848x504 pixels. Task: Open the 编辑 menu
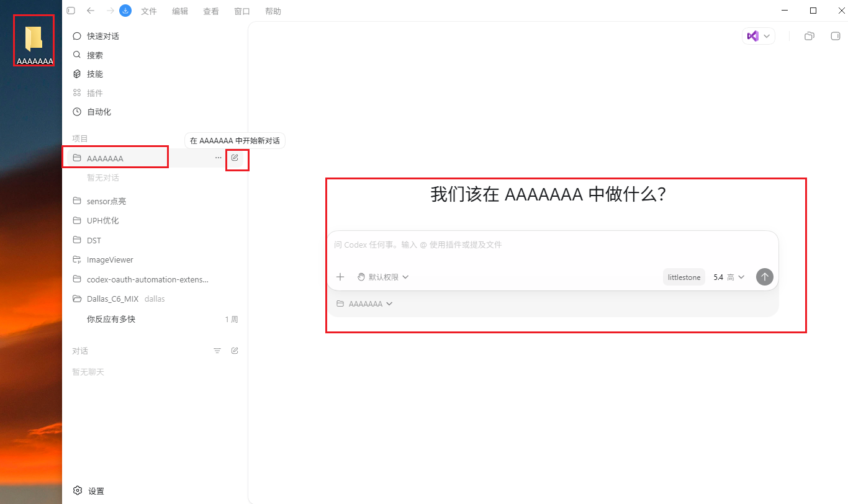(180, 11)
